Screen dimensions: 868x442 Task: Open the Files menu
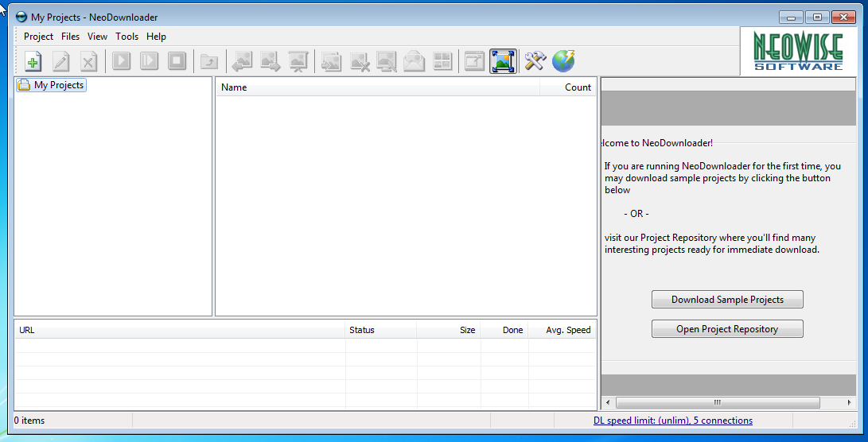70,37
